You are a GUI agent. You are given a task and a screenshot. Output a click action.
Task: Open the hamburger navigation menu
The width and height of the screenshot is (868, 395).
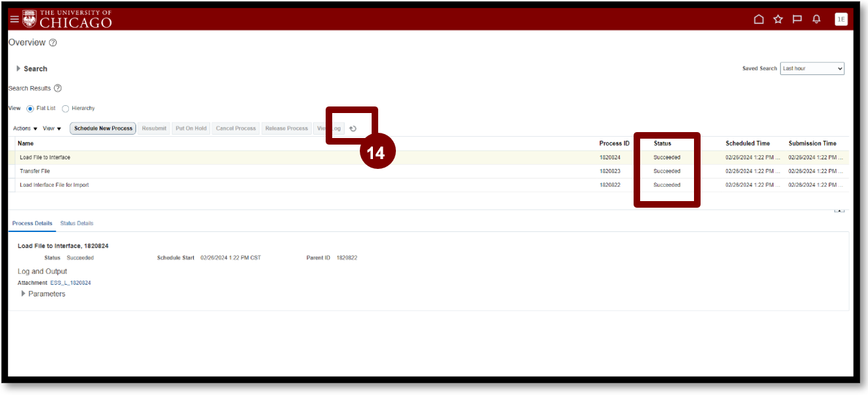(x=14, y=19)
